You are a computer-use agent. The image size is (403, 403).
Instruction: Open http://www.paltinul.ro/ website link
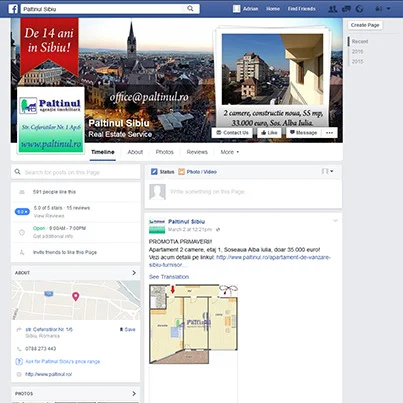click(49, 374)
